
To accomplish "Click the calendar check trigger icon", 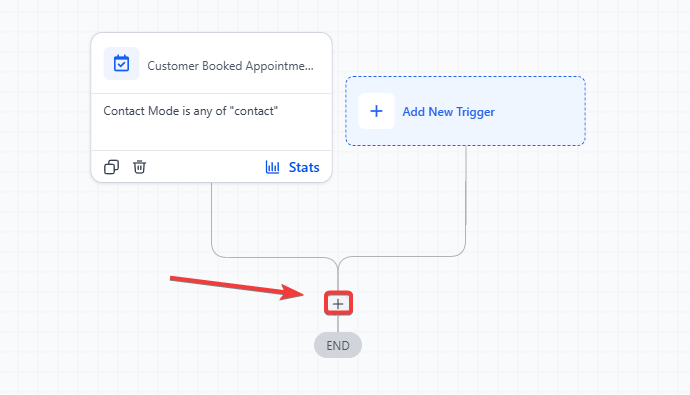I will (121, 64).
